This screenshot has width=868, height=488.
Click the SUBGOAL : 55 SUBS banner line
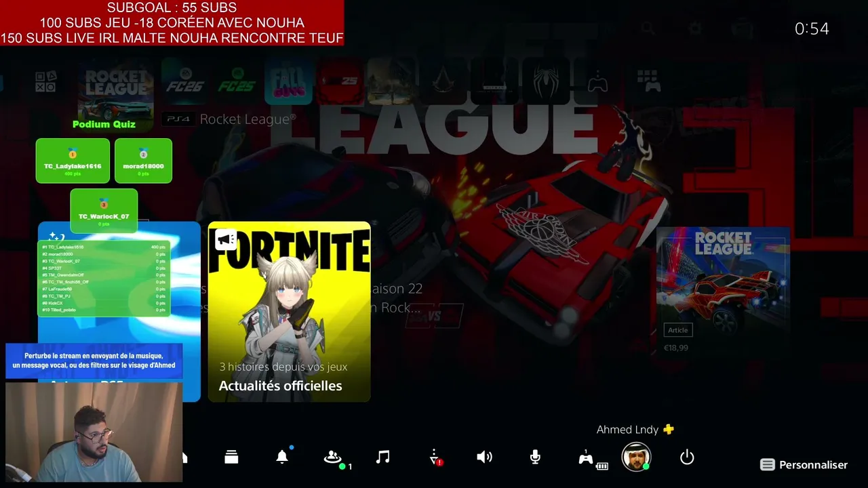pos(172,7)
